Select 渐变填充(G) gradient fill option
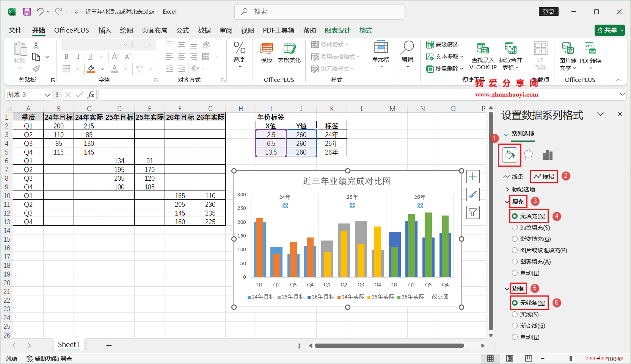631x364 pixels. 531,239
